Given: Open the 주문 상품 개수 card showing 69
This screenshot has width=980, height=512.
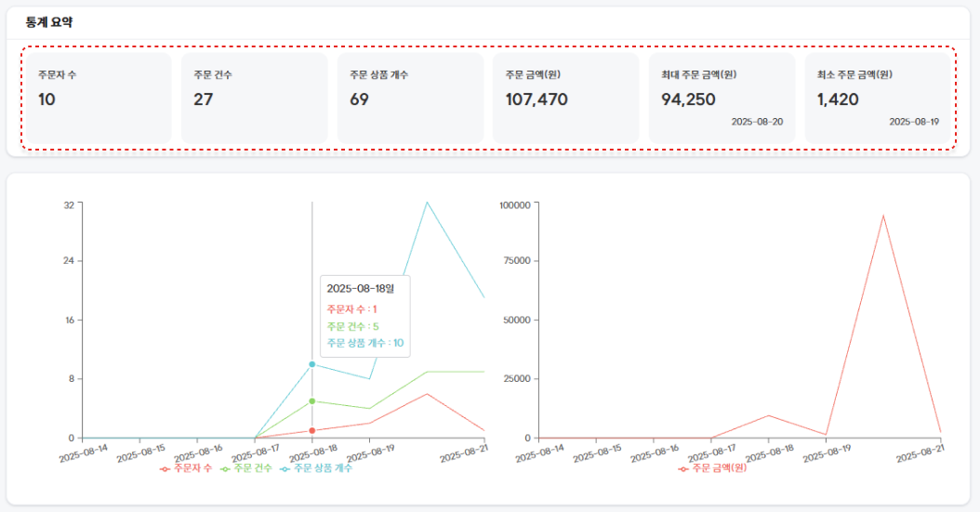Looking at the screenshot, I should (409, 98).
